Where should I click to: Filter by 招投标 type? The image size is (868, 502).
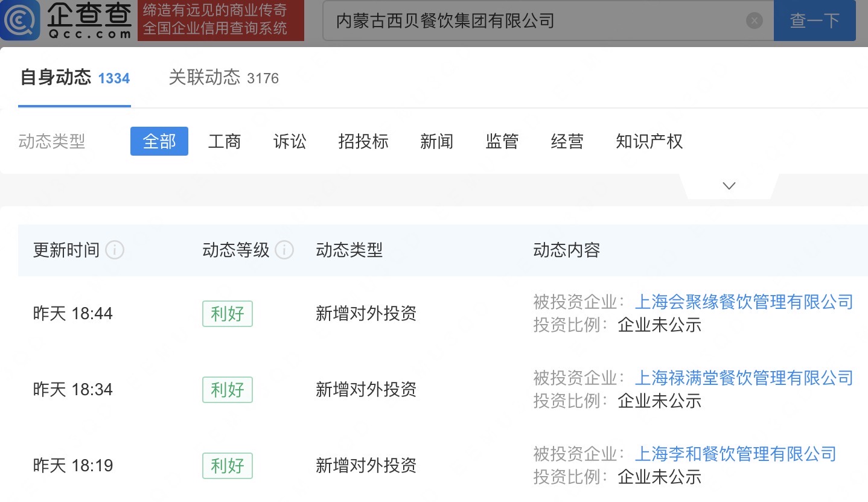pos(363,141)
